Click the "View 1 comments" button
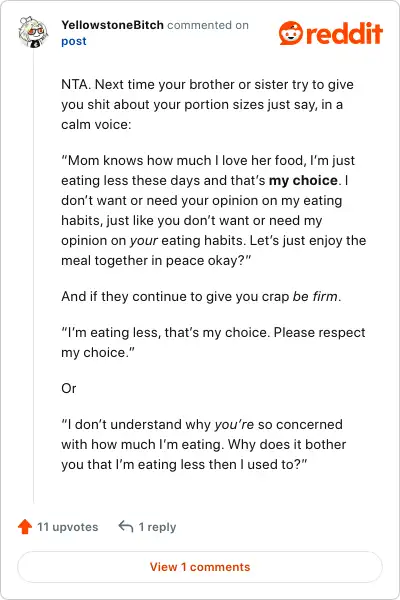The height and width of the screenshot is (600, 400). click(200, 567)
